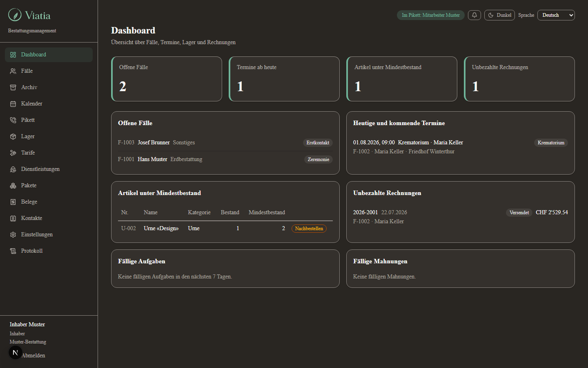
Task: Open Dashboard in the sidebar menu
Action: pyautogui.click(x=49, y=55)
